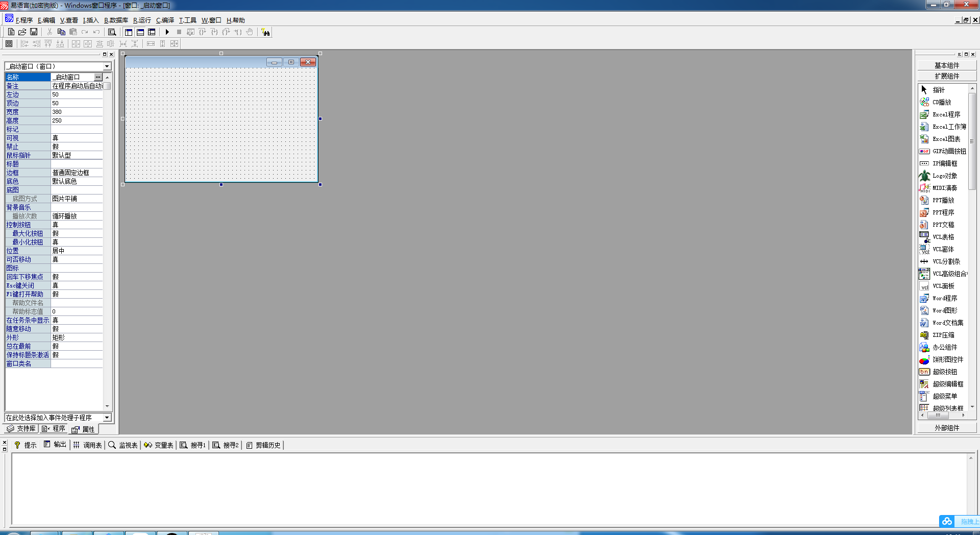Click the Run (play) toolbar icon
980x535 pixels.
(167, 32)
